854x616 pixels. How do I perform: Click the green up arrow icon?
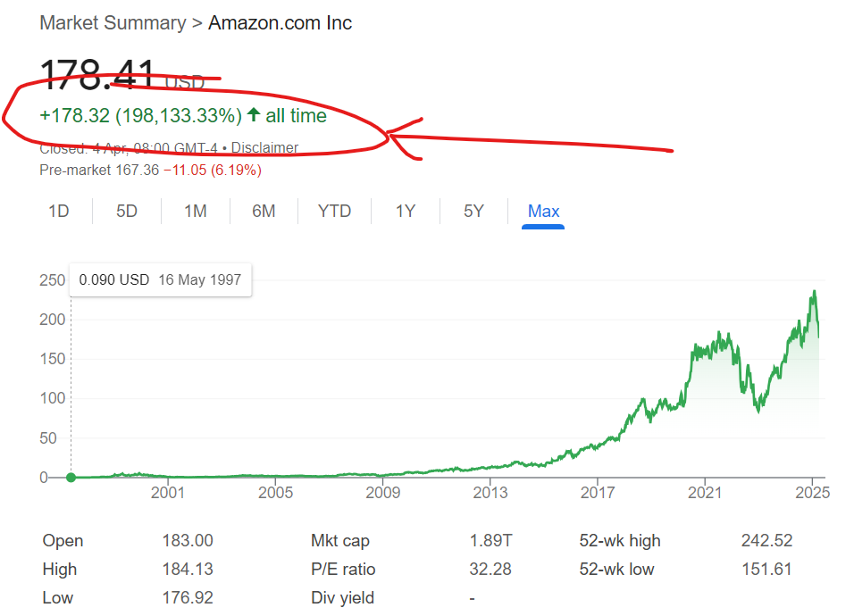pos(254,115)
